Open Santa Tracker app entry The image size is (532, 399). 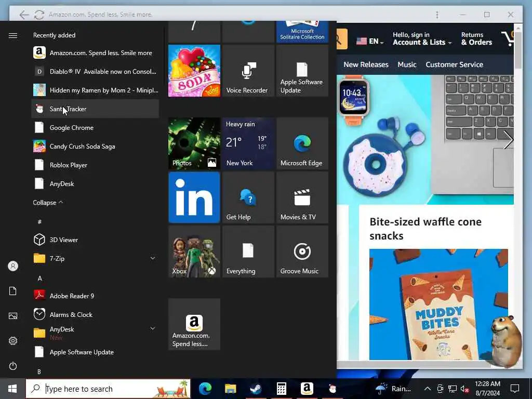95,109
